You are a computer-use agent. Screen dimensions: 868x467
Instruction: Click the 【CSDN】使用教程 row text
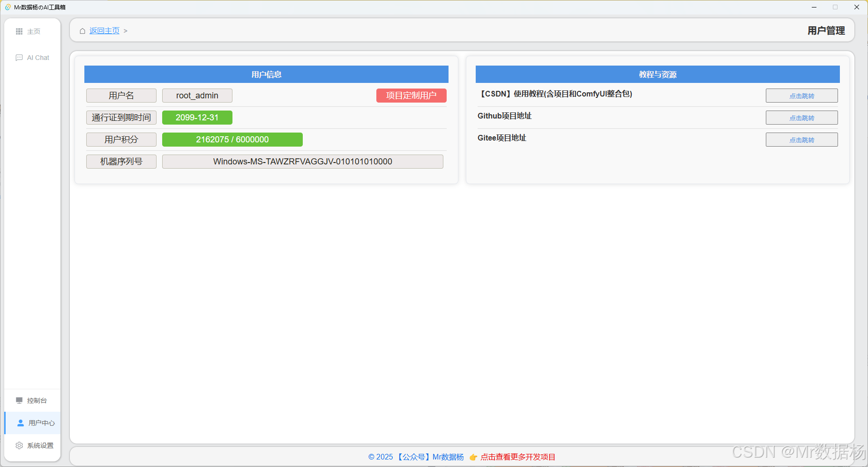coord(555,94)
